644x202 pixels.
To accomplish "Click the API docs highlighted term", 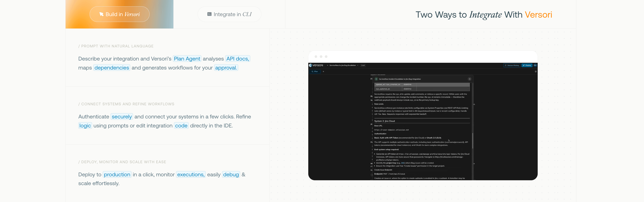I will click(x=238, y=59).
